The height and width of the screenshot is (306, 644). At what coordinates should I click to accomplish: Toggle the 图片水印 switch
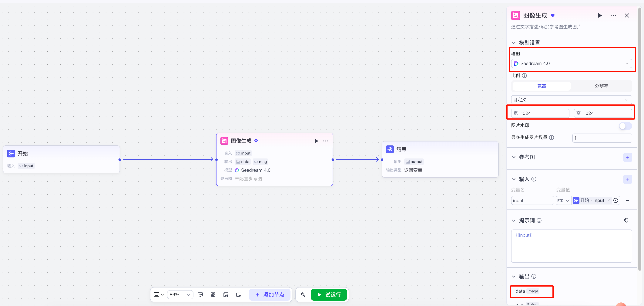pos(625,126)
